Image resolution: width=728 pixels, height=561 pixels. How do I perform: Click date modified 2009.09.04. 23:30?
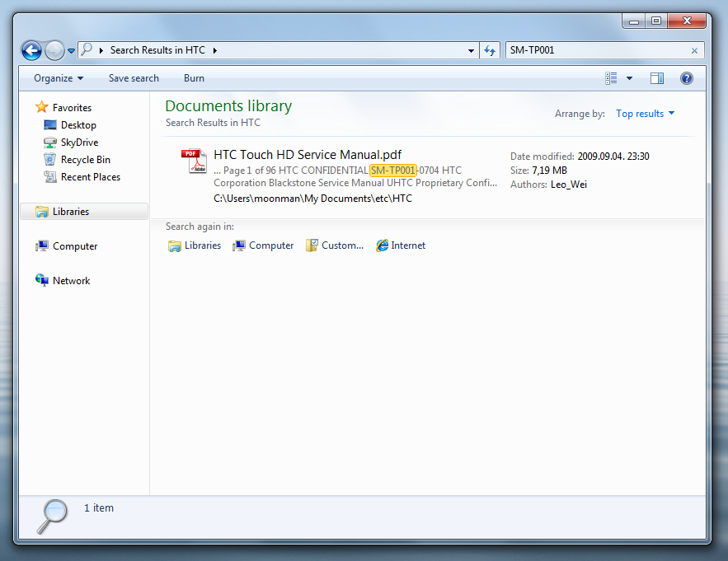pos(613,157)
